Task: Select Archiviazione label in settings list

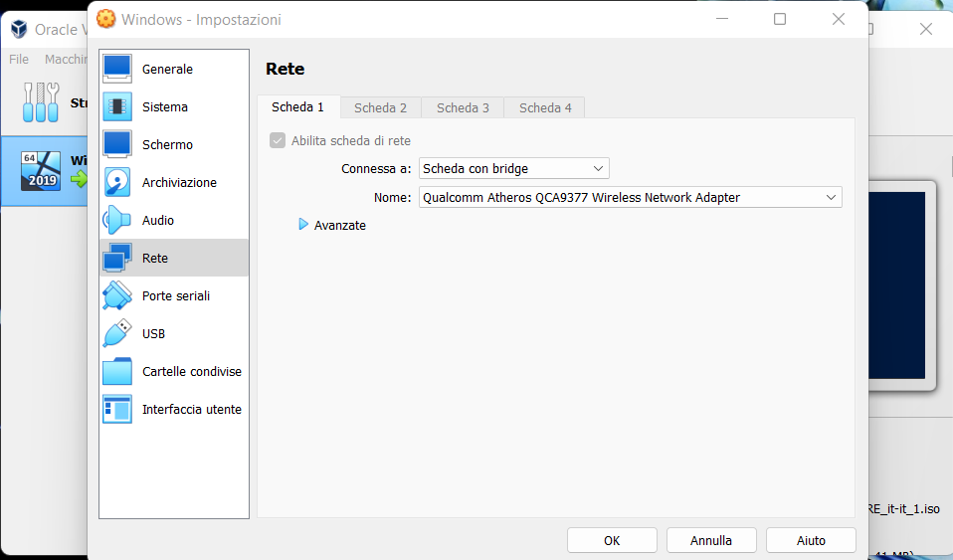Action: (x=179, y=182)
